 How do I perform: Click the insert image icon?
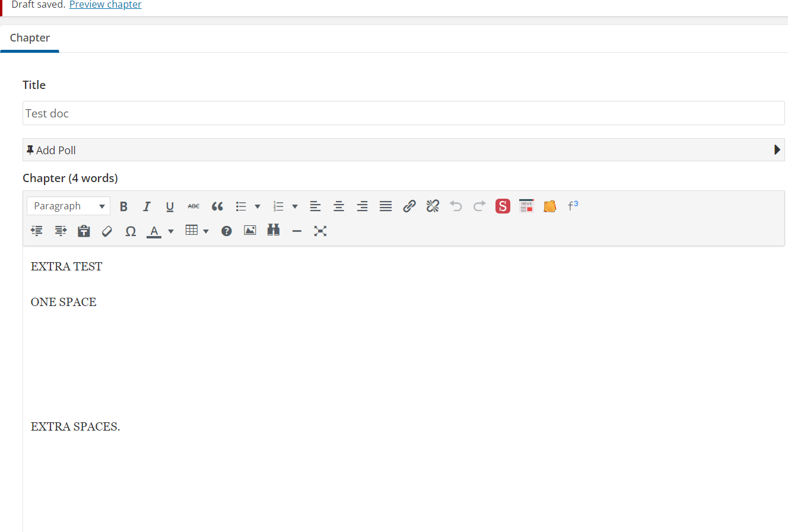250,231
